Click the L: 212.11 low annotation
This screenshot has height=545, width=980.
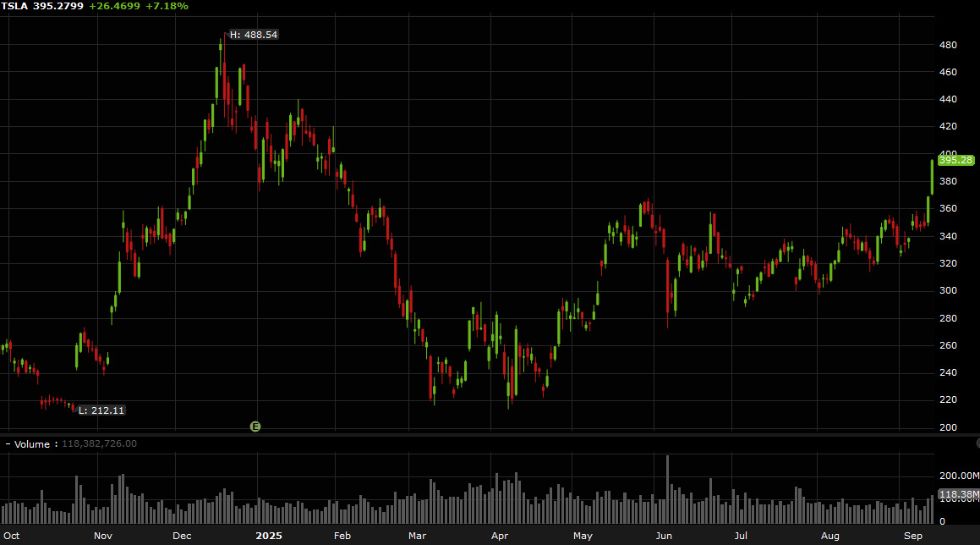(101, 410)
